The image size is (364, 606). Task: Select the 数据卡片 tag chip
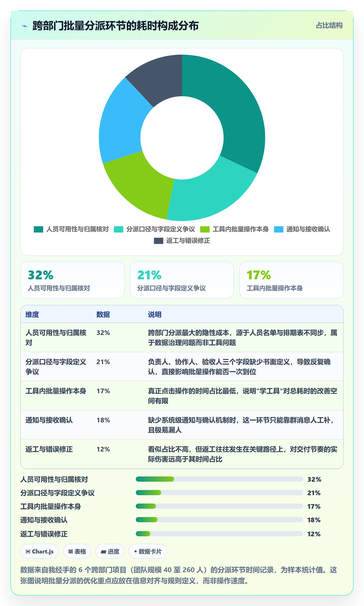148,551
